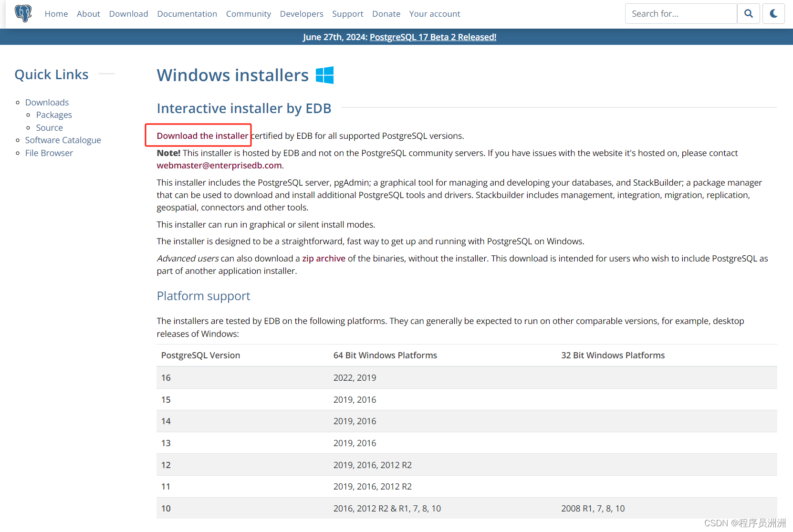Open the Download menu item
The width and height of the screenshot is (793, 532).
(128, 14)
